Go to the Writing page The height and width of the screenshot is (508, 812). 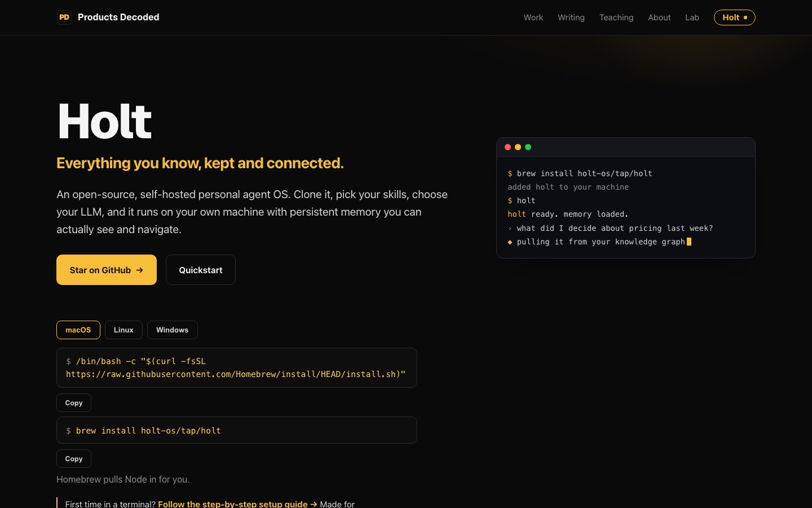pos(571,17)
